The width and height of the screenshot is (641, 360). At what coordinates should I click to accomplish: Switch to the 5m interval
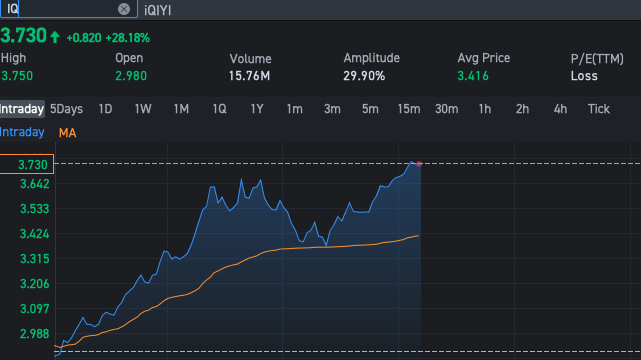click(370, 109)
